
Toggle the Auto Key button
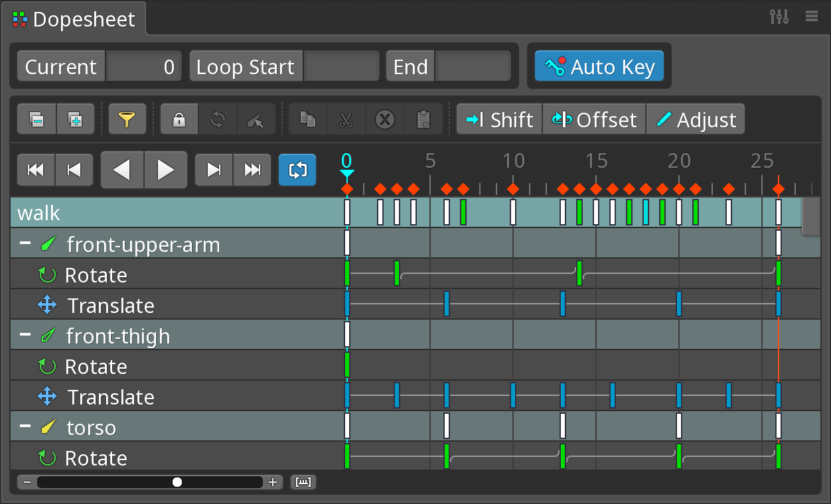tap(599, 67)
